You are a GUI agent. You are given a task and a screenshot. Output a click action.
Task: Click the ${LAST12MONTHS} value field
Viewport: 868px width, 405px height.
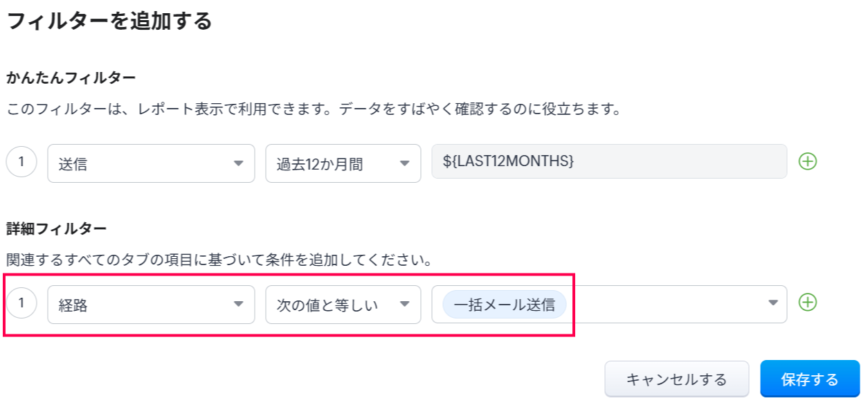tap(608, 162)
